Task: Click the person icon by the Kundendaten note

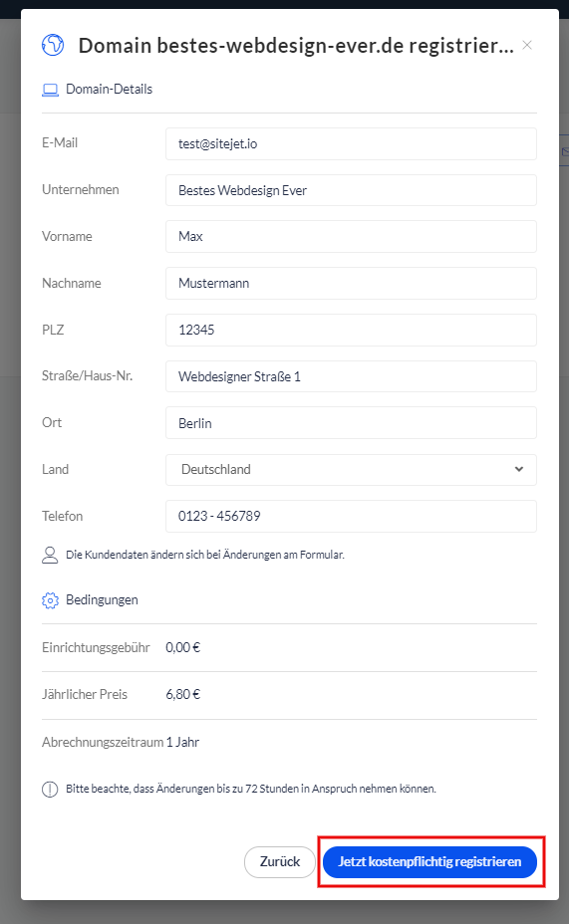Action: (50, 556)
